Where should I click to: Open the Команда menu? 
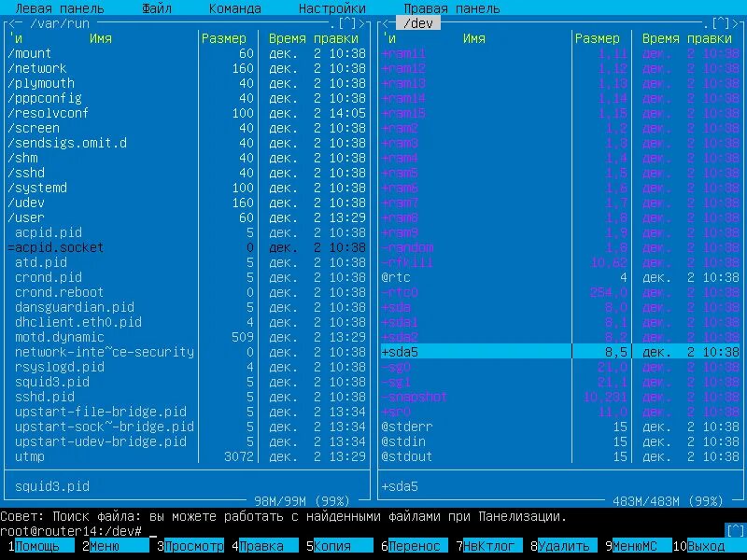pos(235,8)
